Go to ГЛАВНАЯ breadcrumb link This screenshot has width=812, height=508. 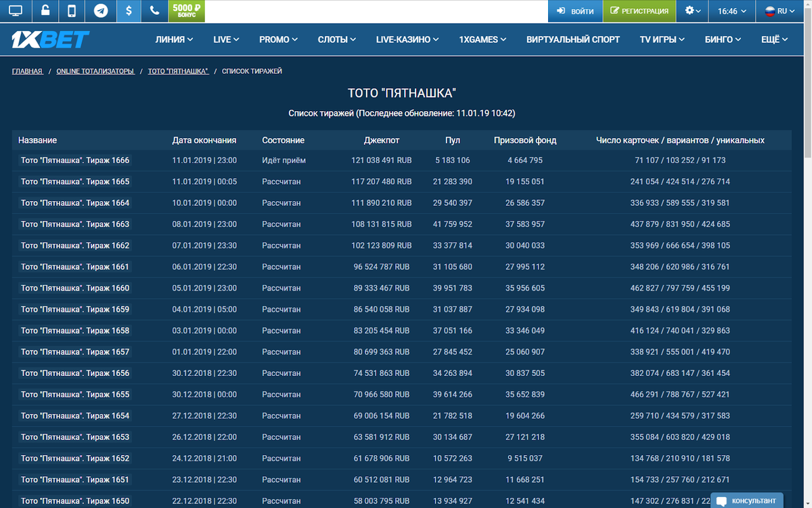click(x=27, y=71)
